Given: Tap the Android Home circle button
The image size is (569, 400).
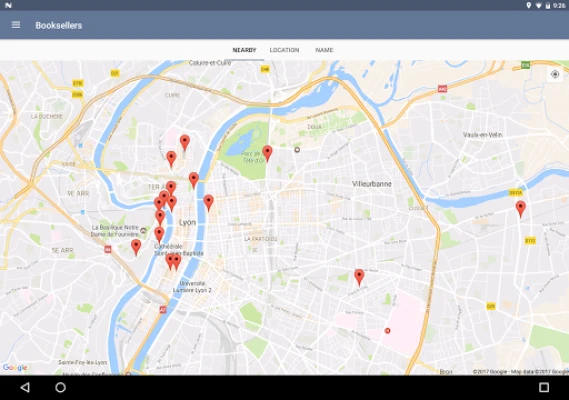Looking at the screenshot, I should coord(60,387).
